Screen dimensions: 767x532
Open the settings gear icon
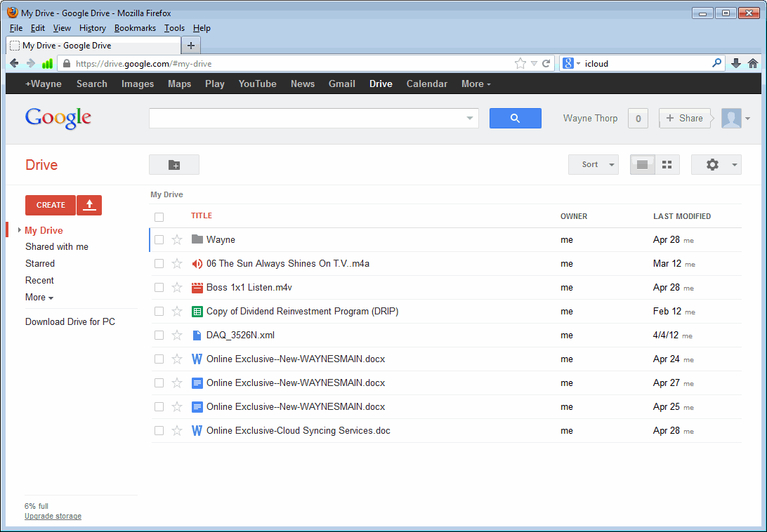712,165
